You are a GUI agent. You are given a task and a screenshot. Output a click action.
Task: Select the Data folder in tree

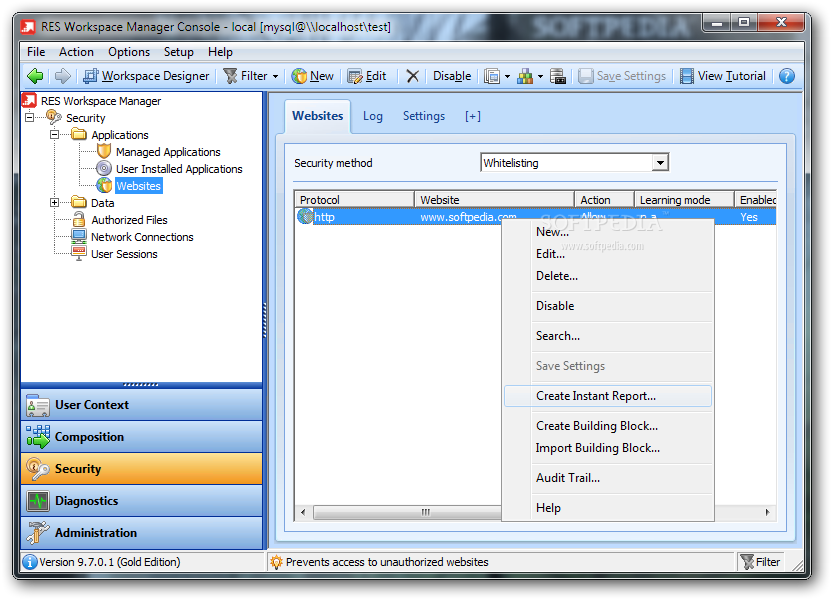click(102, 203)
